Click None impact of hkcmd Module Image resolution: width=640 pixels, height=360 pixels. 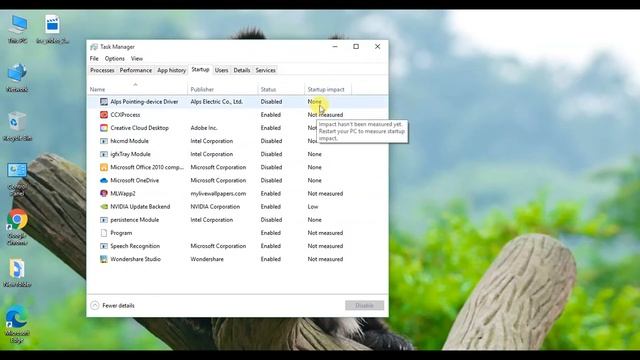tap(313, 141)
